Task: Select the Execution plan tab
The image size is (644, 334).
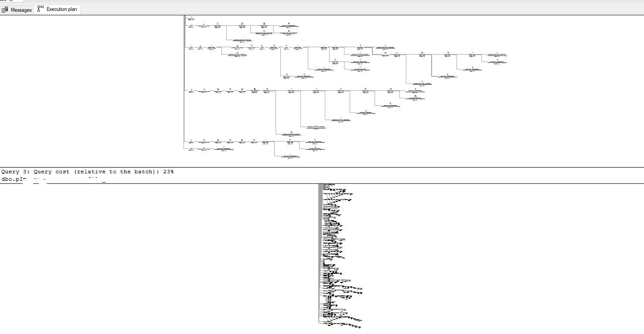Action: point(57,9)
